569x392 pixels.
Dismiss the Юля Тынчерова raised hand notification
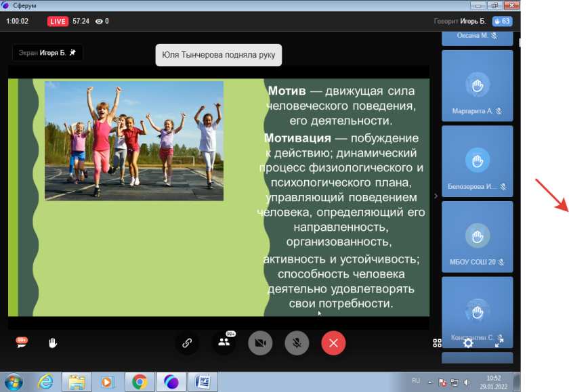coord(218,55)
